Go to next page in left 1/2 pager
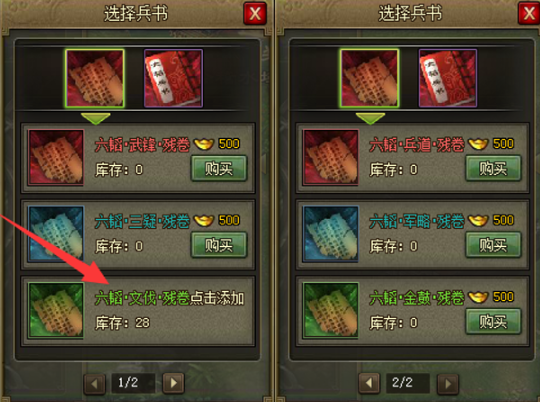 click(174, 383)
